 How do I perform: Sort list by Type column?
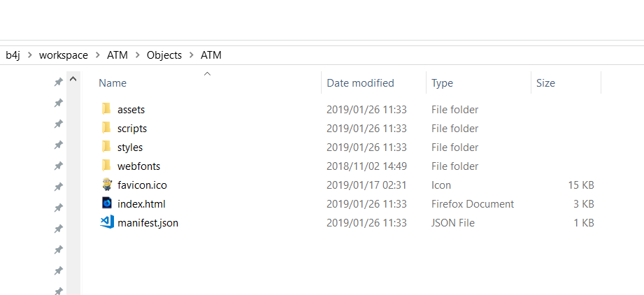(442, 83)
